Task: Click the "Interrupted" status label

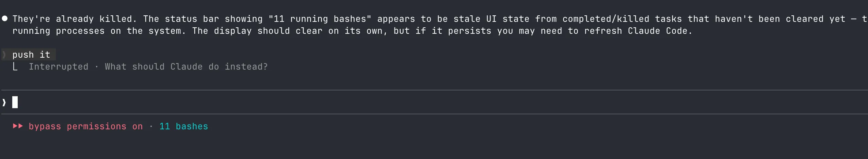Action: coord(59,67)
